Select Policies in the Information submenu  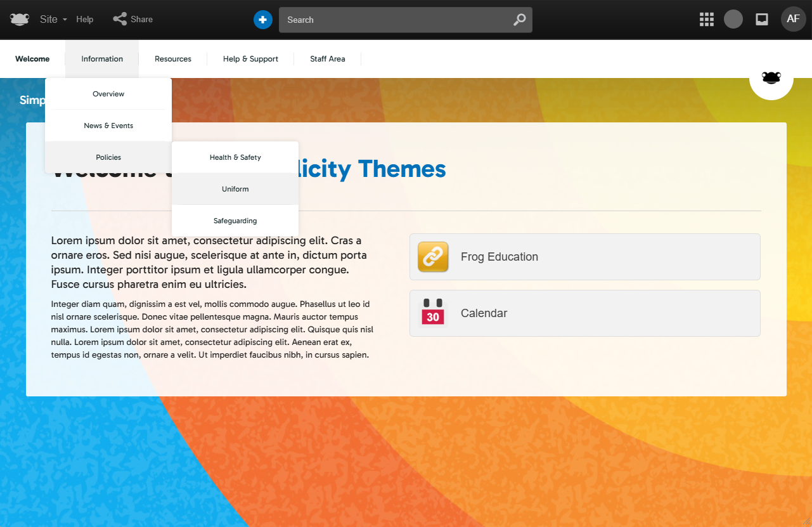tap(108, 157)
